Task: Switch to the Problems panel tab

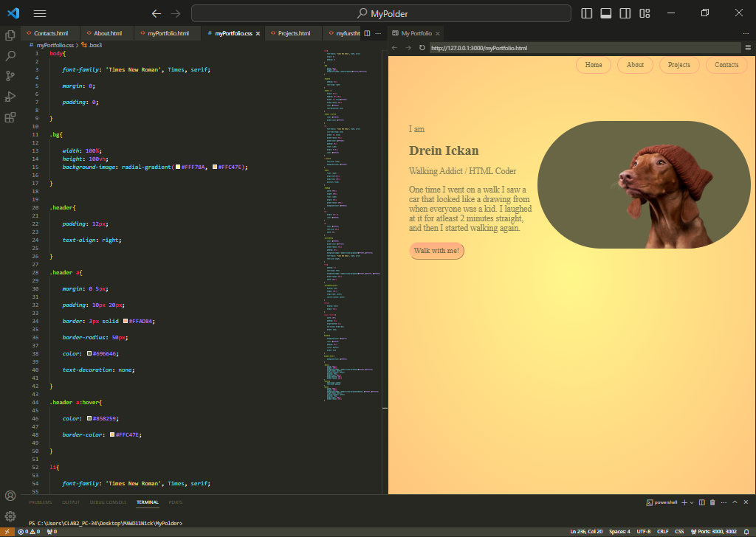Action: click(x=41, y=502)
